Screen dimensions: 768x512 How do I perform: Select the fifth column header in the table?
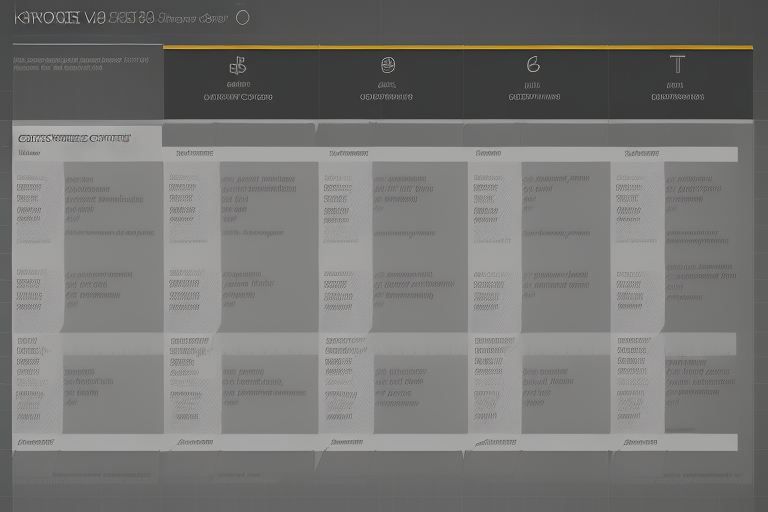(641, 154)
